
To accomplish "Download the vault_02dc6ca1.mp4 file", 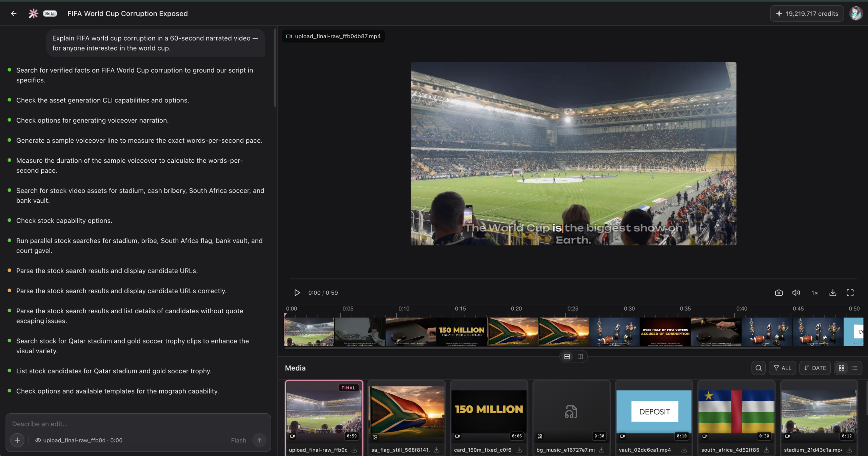I will click(x=684, y=450).
